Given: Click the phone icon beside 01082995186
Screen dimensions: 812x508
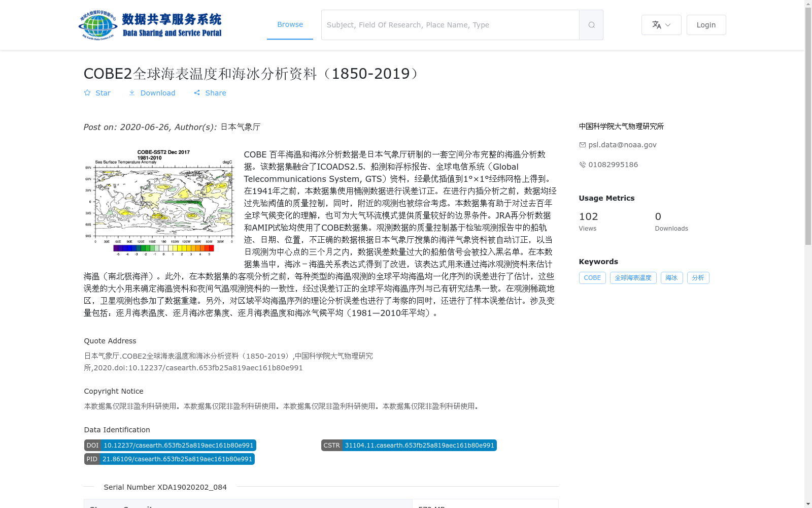Looking at the screenshot, I should 583,165.
